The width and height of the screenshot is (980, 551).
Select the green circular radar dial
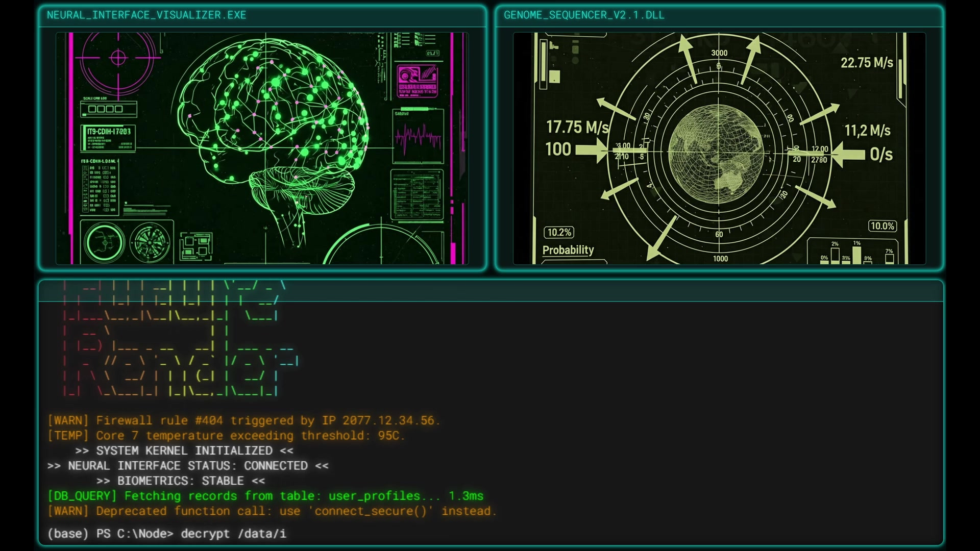(105, 243)
